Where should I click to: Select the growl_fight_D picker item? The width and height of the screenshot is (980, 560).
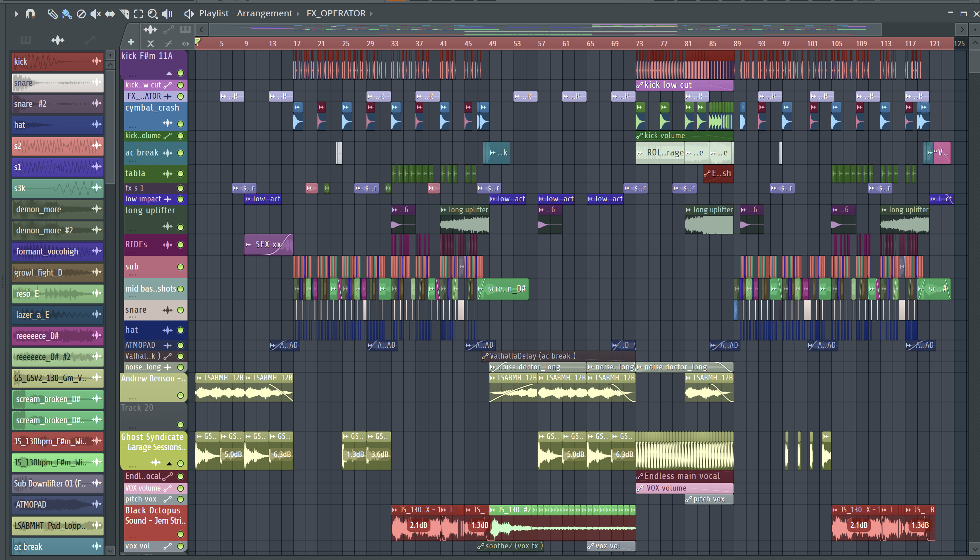point(58,272)
